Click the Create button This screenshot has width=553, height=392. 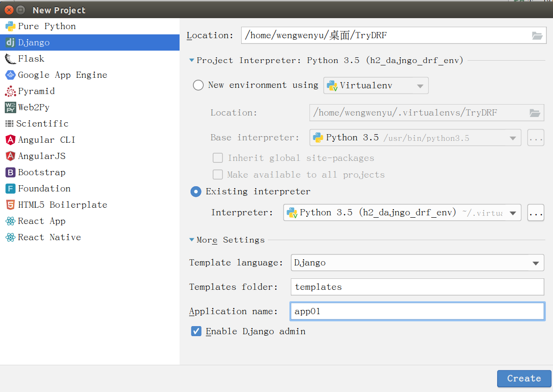click(x=524, y=379)
